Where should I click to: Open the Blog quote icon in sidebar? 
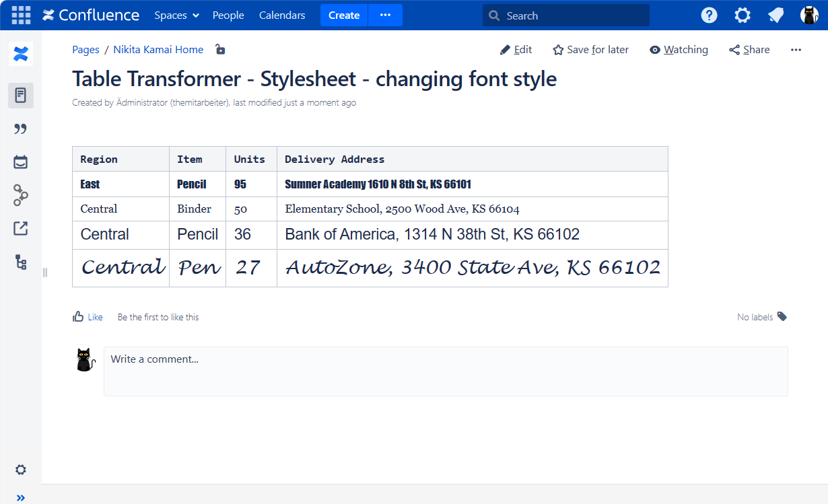tap(21, 129)
